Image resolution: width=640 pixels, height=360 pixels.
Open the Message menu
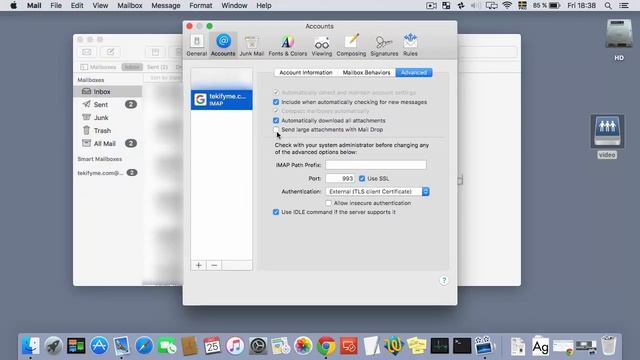point(166,5)
